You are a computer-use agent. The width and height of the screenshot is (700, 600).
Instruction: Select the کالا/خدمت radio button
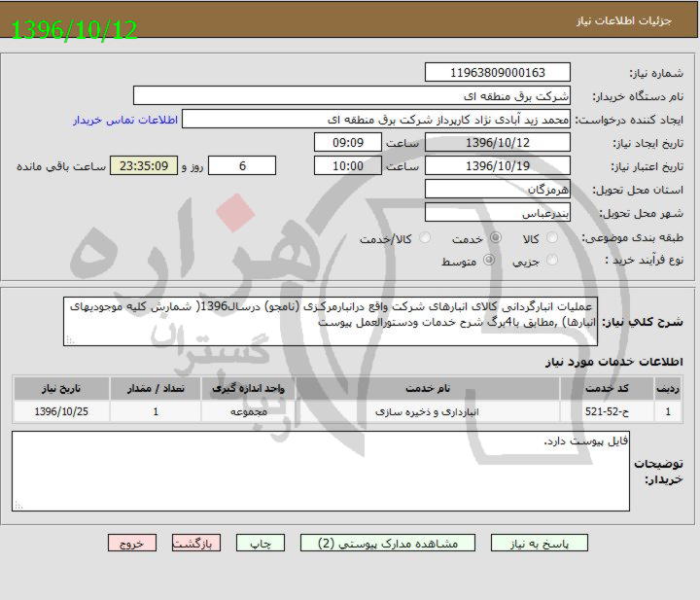coord(425,238)
